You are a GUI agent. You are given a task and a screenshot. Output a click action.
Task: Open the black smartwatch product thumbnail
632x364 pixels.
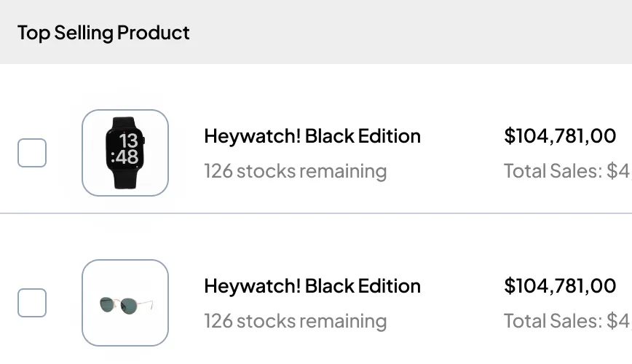click(x=125, y=153)
